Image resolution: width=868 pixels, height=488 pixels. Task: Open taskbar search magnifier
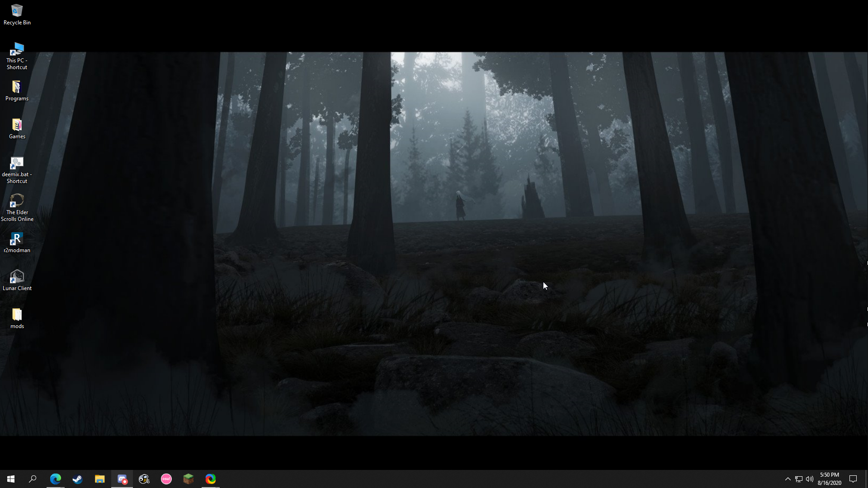[x=33, y=479]
